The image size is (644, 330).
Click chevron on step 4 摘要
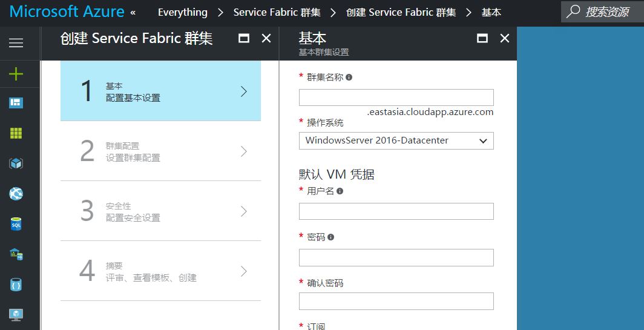coord(244,271)
